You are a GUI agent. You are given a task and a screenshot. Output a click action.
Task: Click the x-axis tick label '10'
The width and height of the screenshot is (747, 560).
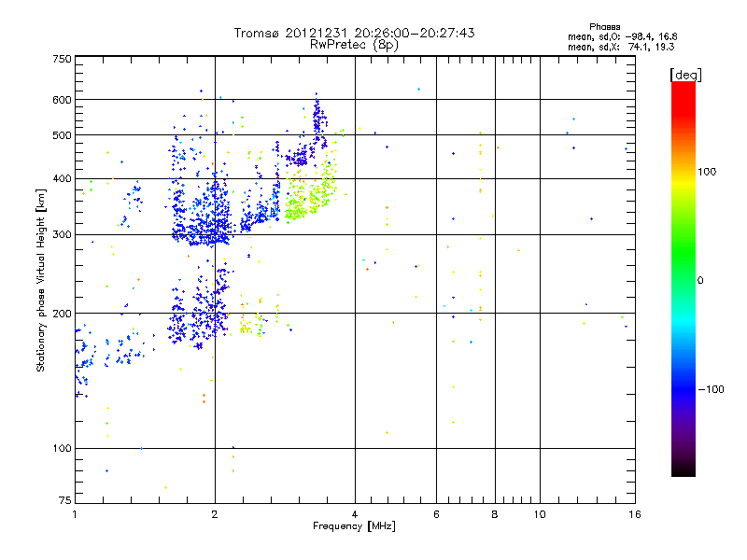coord(540,514)
